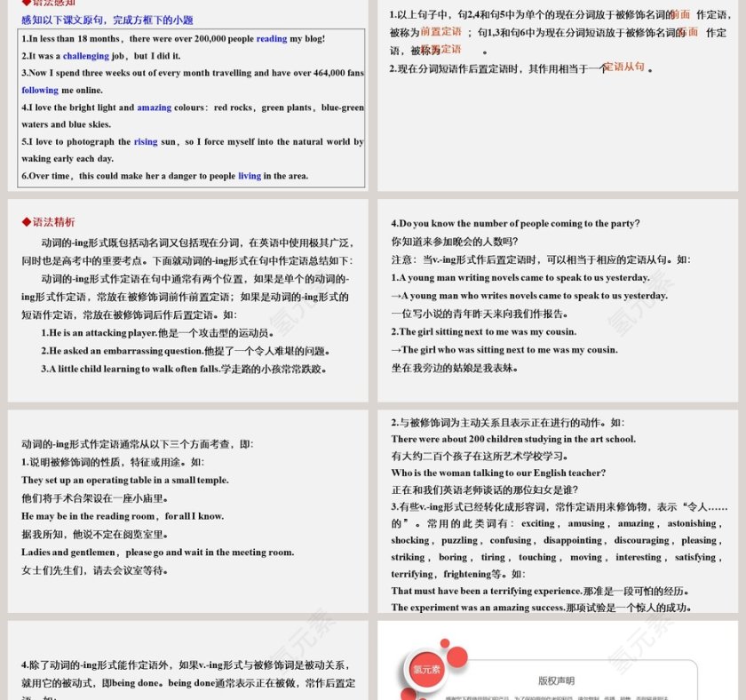
Task: Click the red 氢元素 circle logo
Action: tap(427, 670)
